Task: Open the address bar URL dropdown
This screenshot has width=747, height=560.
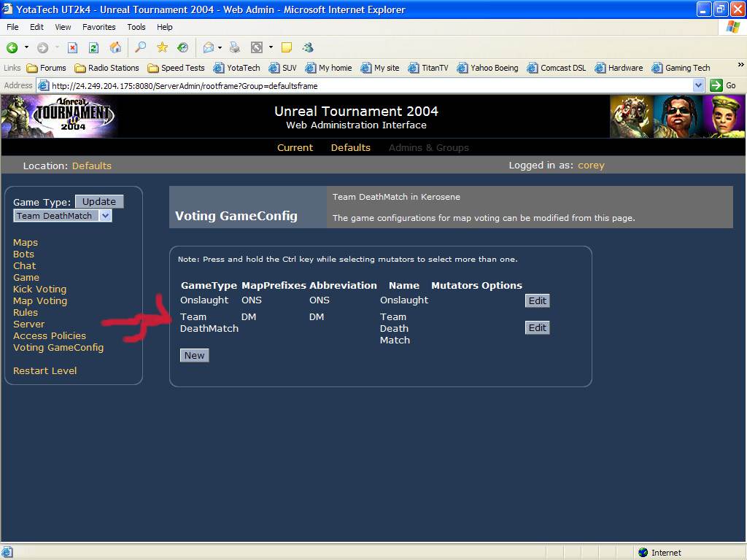Action: pyautogui.click(x=698, y=86)
